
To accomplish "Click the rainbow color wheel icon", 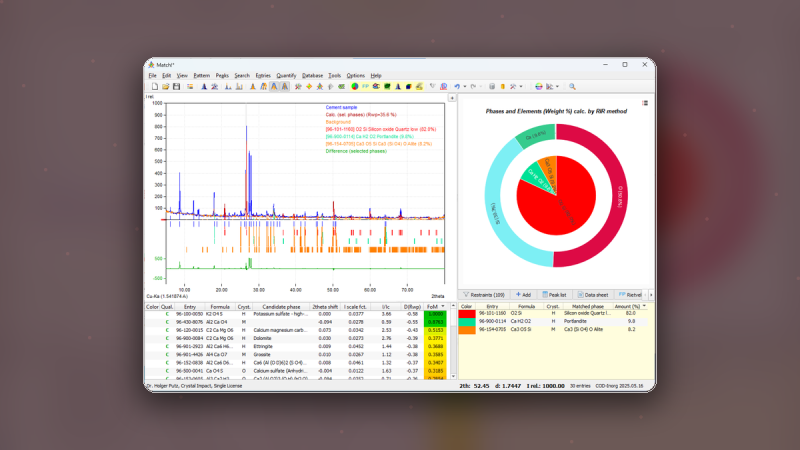I will 539,87.
